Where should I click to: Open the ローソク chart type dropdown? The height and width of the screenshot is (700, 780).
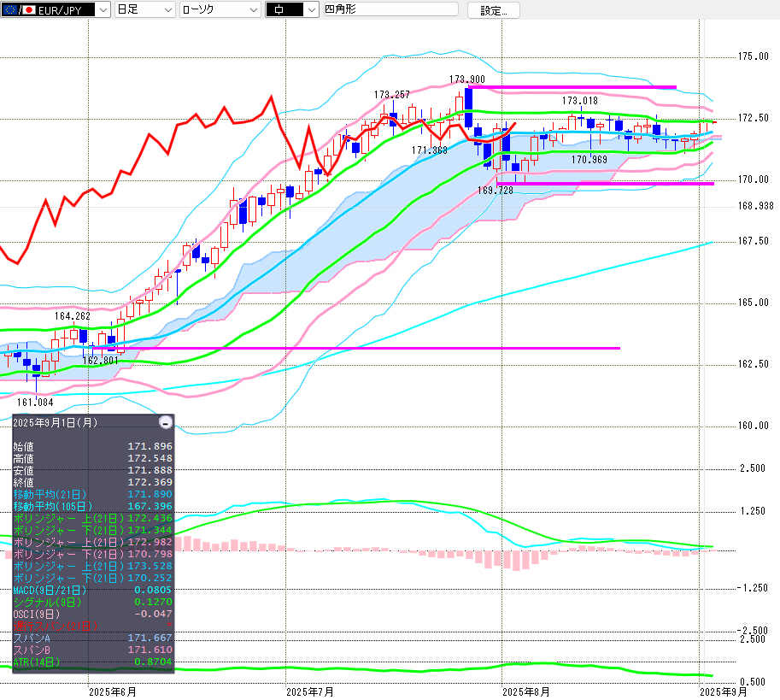pyautogui.click(x=220, y=9)
